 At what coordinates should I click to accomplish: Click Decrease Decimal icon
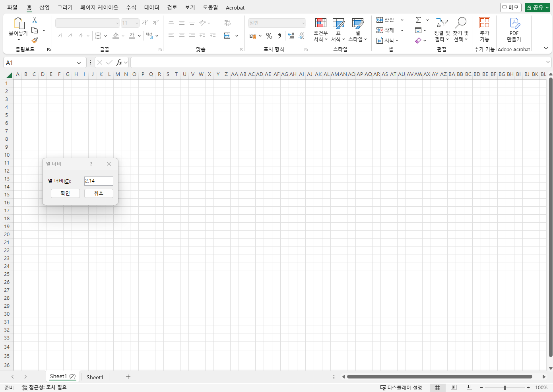301,36
